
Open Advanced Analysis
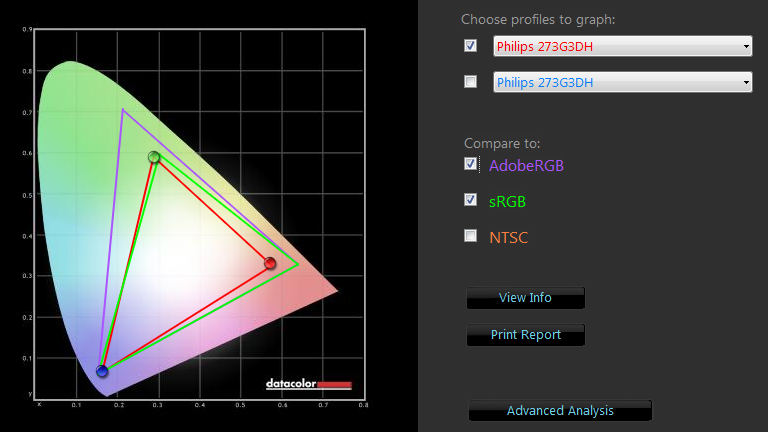tap(560, 411)
